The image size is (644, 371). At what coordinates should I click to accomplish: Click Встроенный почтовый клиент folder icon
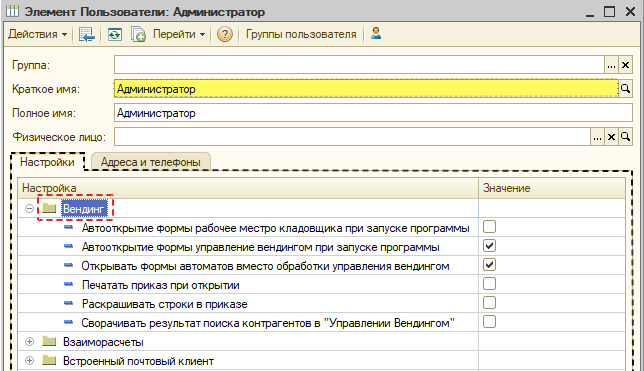point(49,359)
